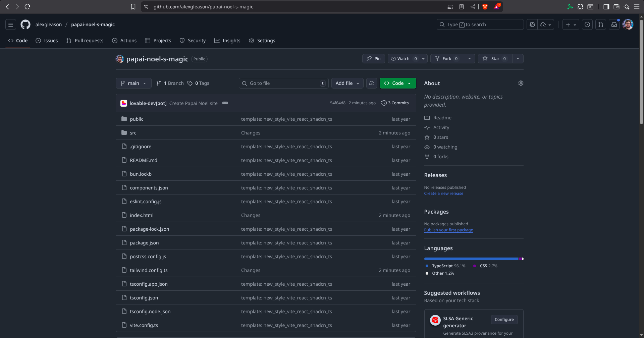644x338 pixels.
Task: Open the GitHub homepage via Octocat logo
Action: pyautogui.click(x=25, y=24)
